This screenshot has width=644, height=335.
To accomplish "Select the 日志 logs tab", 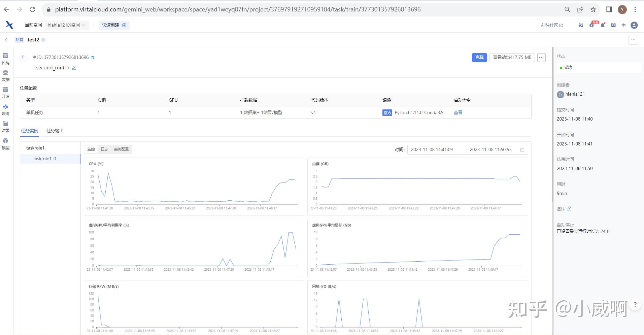I will point(104,149).
